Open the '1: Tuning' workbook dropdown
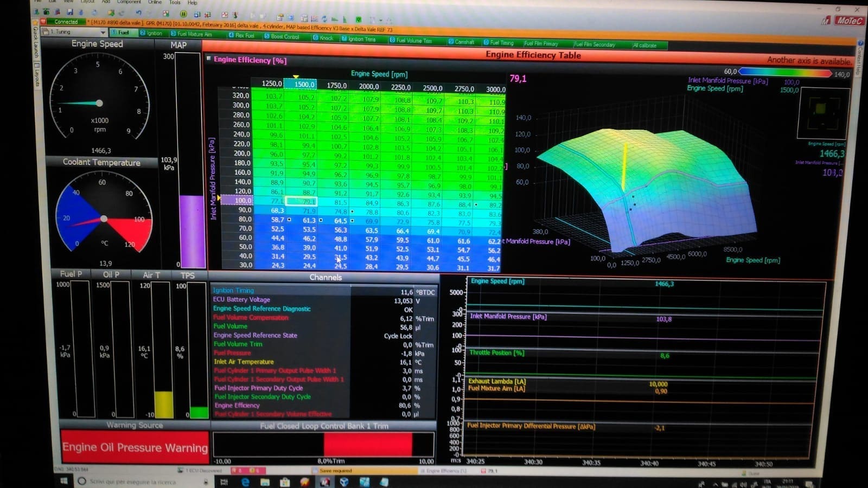The image size is (868, 488). tap(75, 32)
